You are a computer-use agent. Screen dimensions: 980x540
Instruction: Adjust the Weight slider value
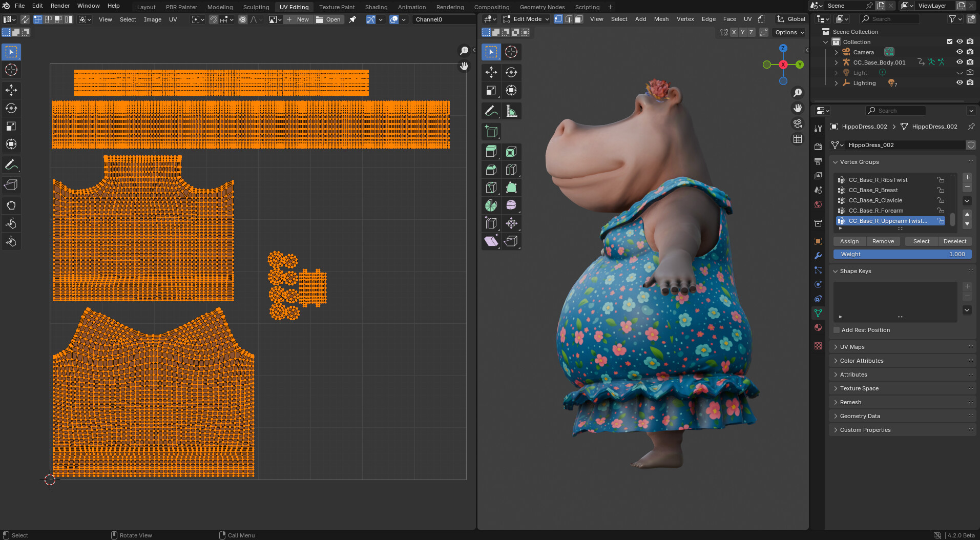[x=903, y=254]
